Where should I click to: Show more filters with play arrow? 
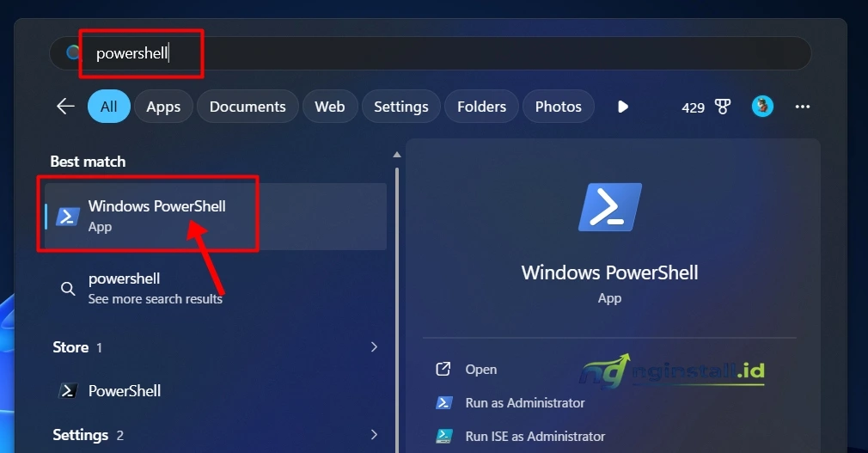pyautogui.click(x=623, y=107)
